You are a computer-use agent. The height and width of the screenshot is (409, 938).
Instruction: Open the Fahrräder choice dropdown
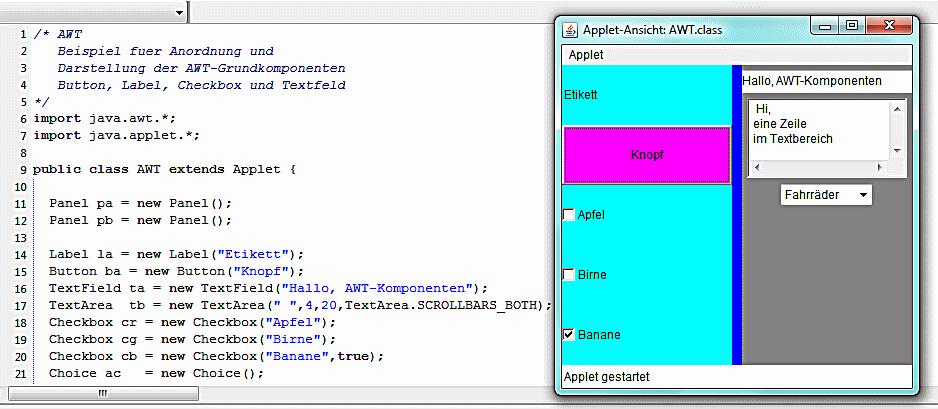825,195
